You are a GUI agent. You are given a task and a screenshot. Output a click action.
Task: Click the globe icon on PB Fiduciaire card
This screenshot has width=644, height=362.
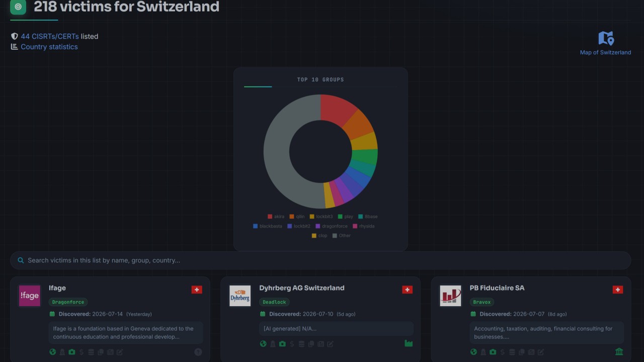coord(473,352)
